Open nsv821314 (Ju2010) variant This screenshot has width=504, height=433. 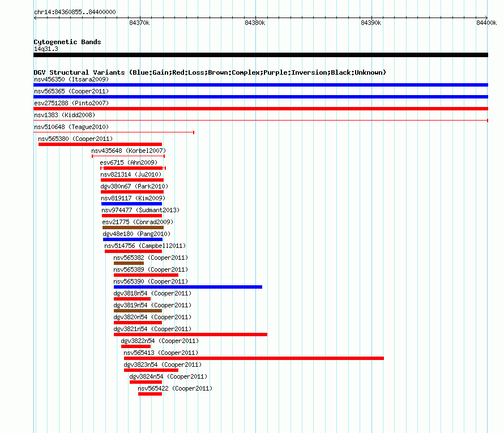click(131, 174)
